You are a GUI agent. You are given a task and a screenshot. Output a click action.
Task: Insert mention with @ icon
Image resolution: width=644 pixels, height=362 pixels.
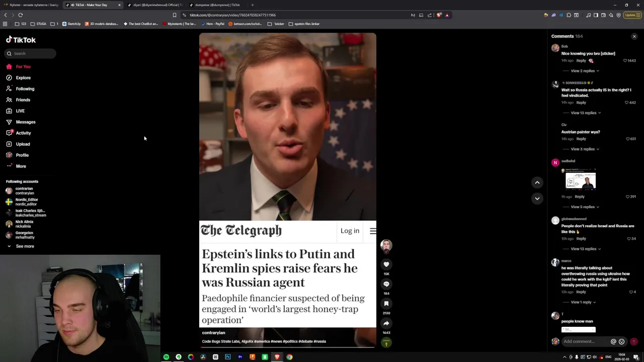coord(613,341)
